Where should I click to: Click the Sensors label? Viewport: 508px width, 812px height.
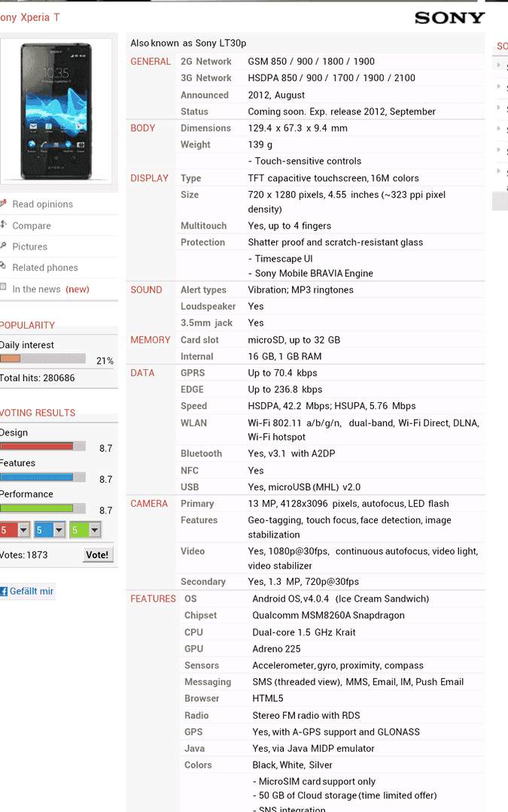(x=202, y=665)
